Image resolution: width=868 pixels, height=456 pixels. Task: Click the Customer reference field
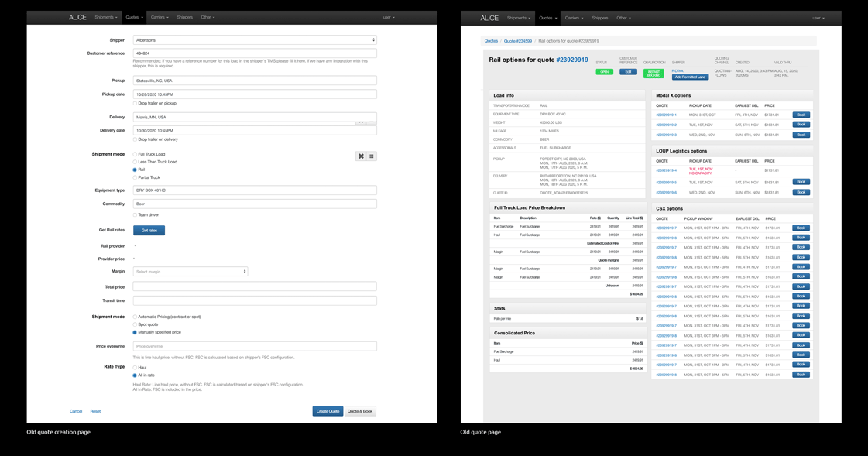255,53
